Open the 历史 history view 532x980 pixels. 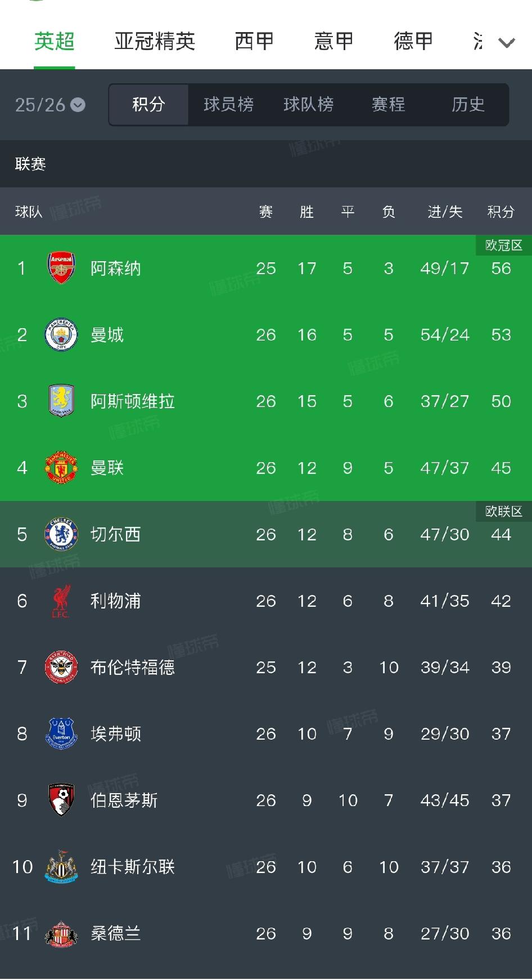click(468, 105)
